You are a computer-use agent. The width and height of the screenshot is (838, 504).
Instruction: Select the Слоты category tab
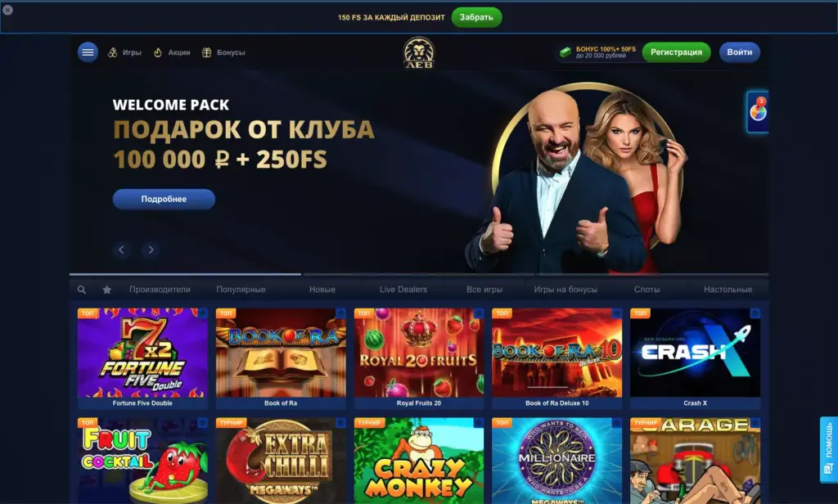pyautogui.click(x=647, y=290)
